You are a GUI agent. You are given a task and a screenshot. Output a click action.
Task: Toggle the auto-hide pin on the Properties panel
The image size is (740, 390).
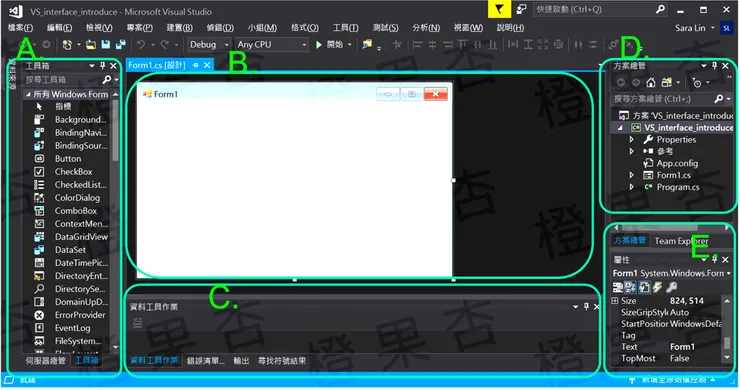click(715, 259)
